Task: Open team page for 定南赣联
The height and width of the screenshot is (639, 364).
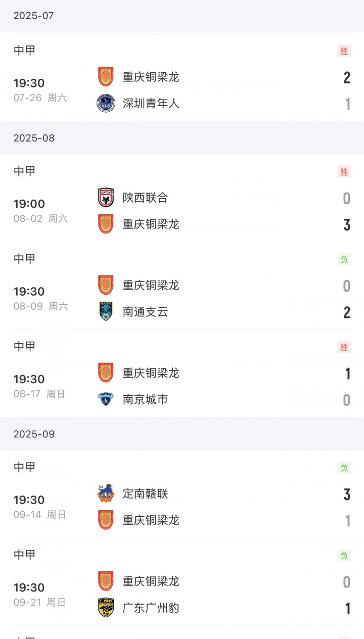Action: point(145,493)
